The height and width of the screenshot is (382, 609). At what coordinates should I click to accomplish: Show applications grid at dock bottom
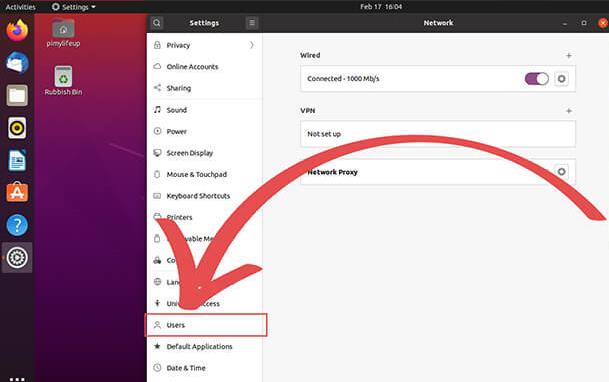tap(17, 379)
